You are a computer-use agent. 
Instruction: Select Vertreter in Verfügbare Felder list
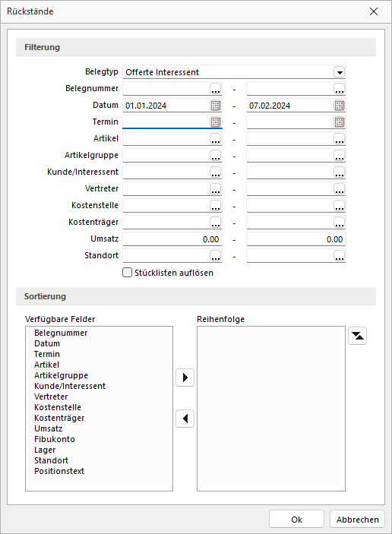coord(51,397)
